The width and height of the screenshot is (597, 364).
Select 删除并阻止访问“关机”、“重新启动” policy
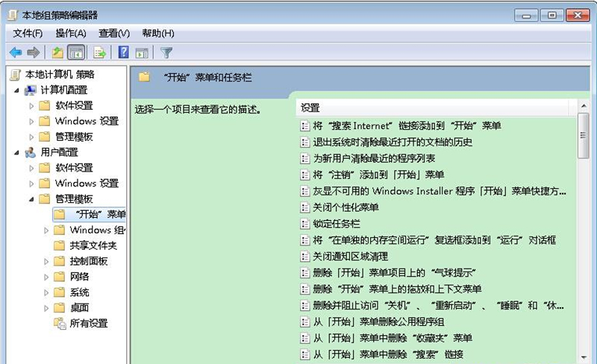[438, 306]
